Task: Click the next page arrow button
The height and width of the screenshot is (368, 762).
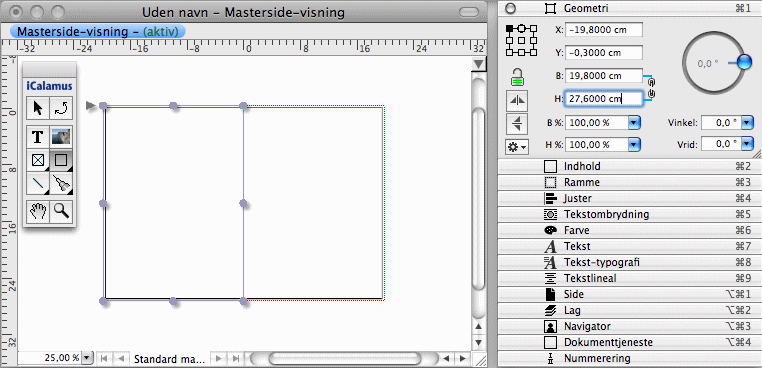Action: point(219,359)
